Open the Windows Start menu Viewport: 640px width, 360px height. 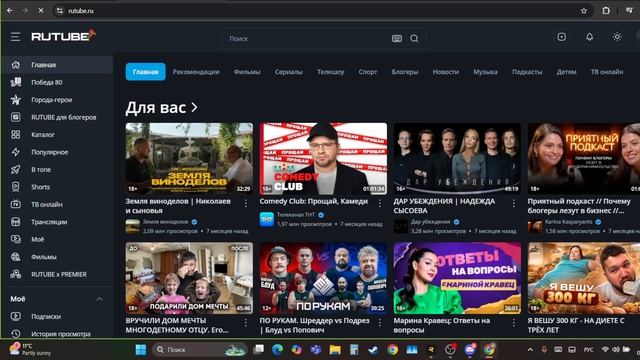point(141,350)
